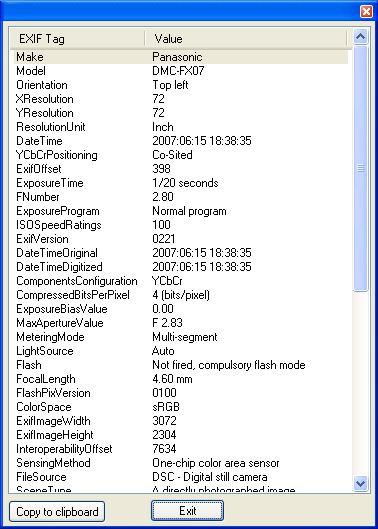378x529 pixels.
Task: Click the value Co-Sited
Action: pyautogui.click(x=172, y=155)
